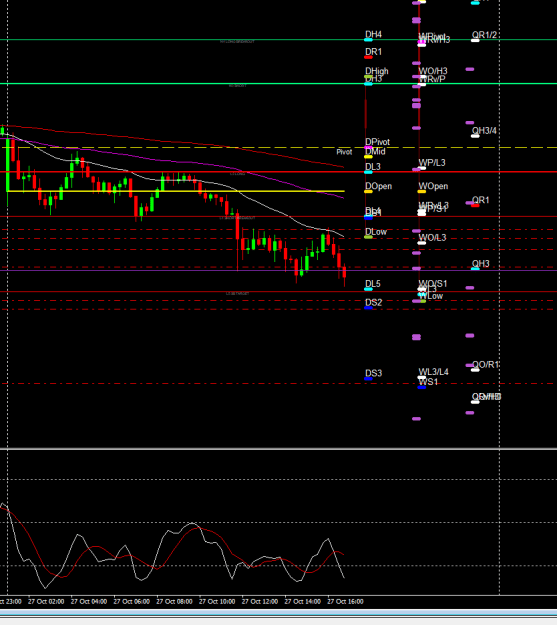Select the QR1/2 quarterly label

click(484, 35)
